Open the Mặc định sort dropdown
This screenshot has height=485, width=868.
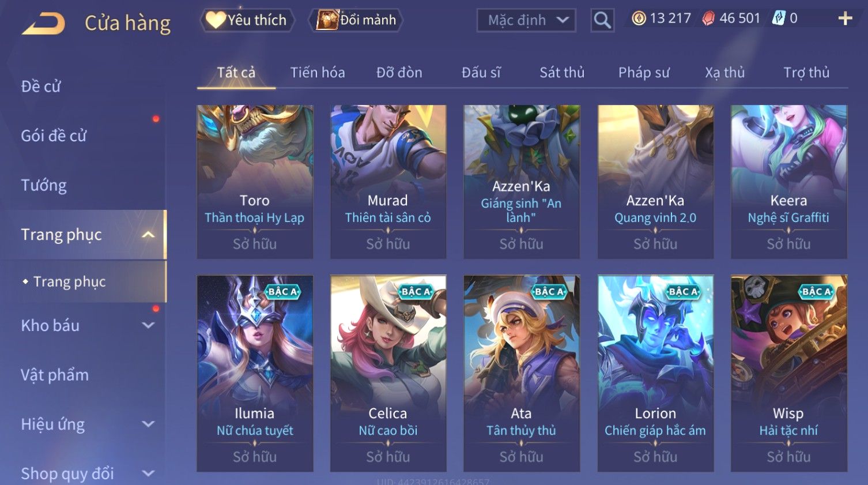[x=526, y=20]
